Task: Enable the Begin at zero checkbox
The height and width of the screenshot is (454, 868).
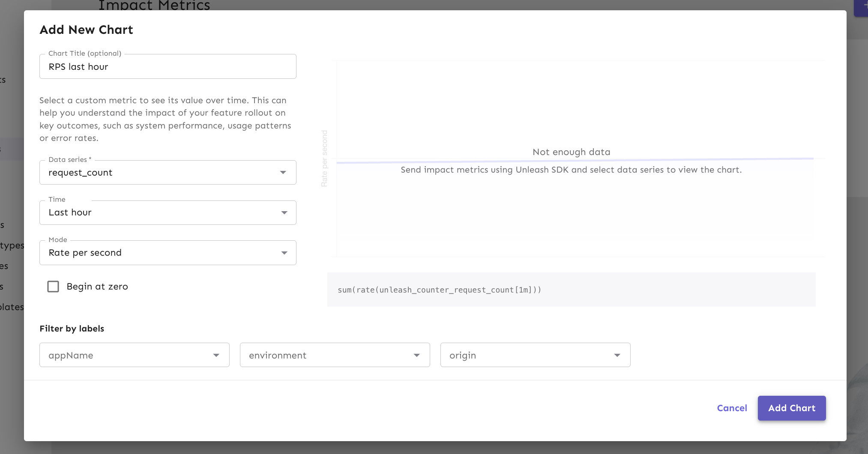Action: (53, 287)
